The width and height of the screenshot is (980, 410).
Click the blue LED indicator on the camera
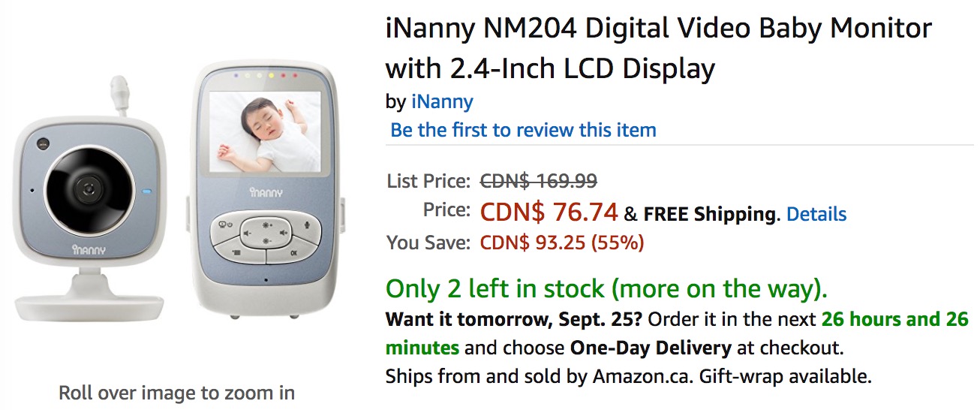[147, 191]
